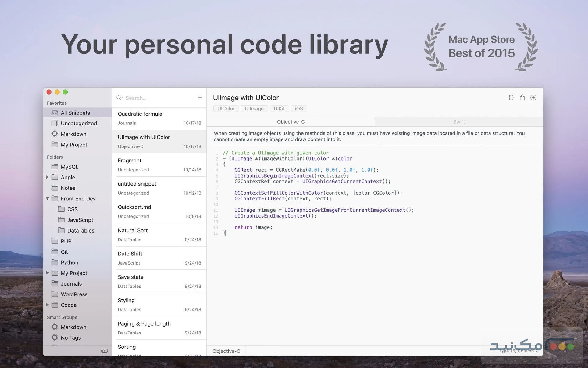Click the UIKit tag
This screenshot has width=588, height=368.
tap(279, 109)
